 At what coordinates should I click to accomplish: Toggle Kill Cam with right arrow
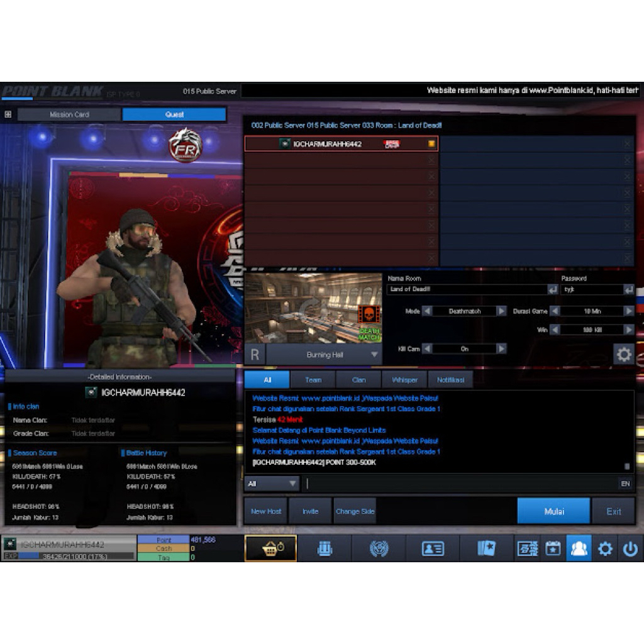pos(501,348)
